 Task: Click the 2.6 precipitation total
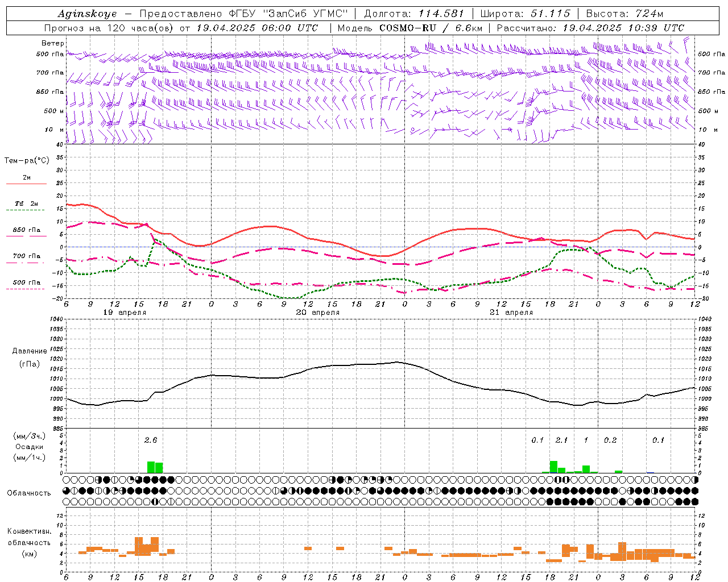point(151,440)
